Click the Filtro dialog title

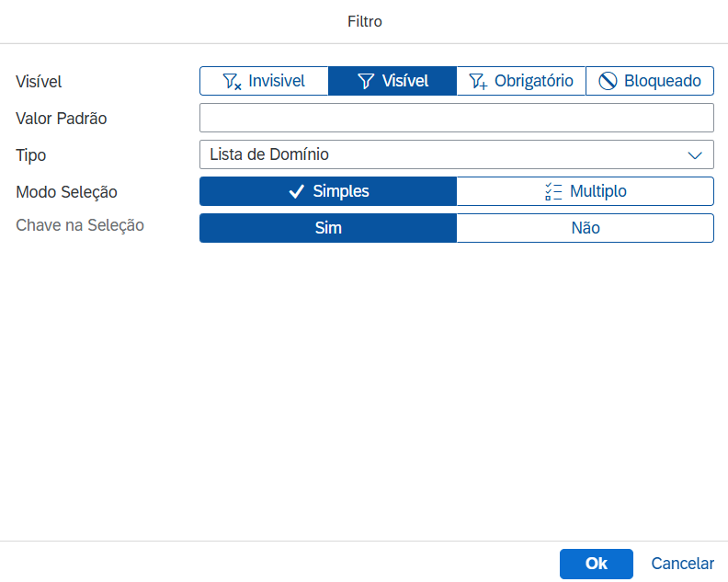click(364, 21)
